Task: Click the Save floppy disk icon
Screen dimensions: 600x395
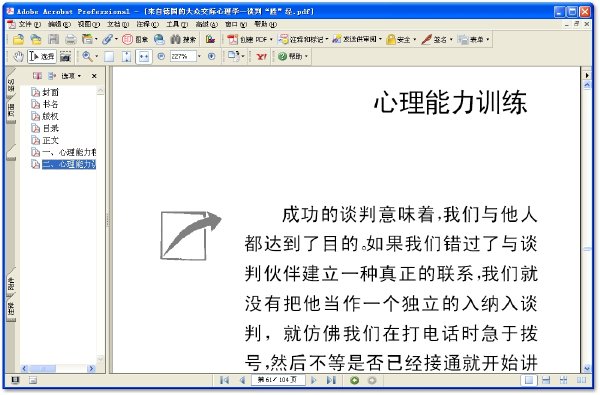Action: [x=53, y=39]
